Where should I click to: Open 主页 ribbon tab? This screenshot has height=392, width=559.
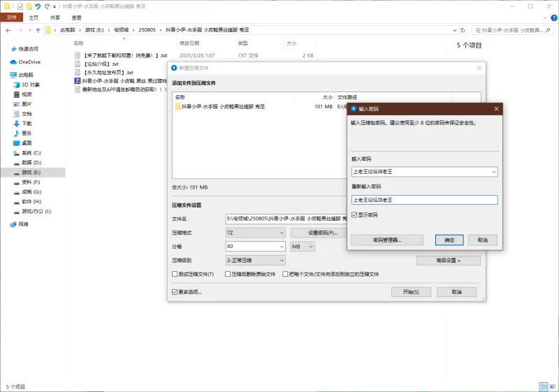pos(34,17)
